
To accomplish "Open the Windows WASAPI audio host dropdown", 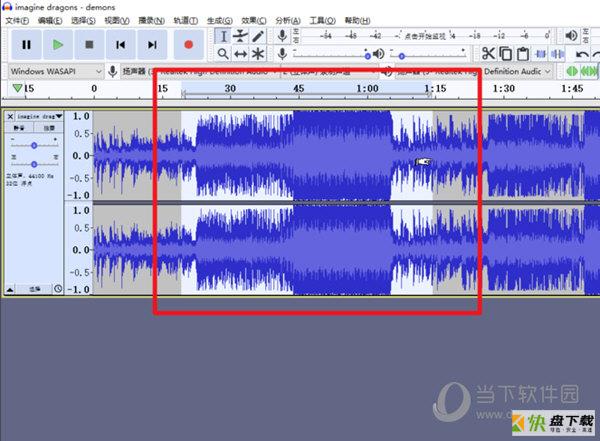I will tap(56, 71).
